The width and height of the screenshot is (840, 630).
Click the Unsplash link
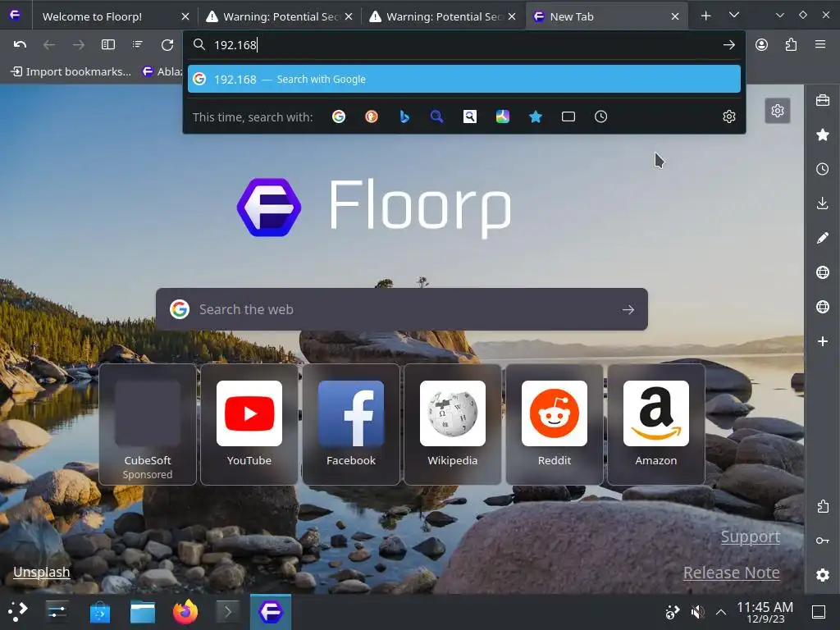(42, 572)
